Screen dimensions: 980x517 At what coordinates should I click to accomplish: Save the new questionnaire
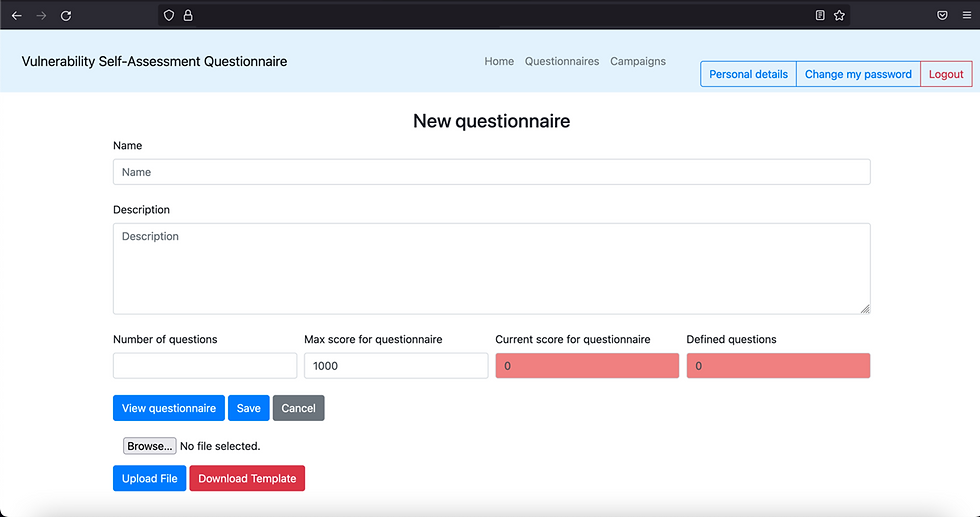pos(249,408)
